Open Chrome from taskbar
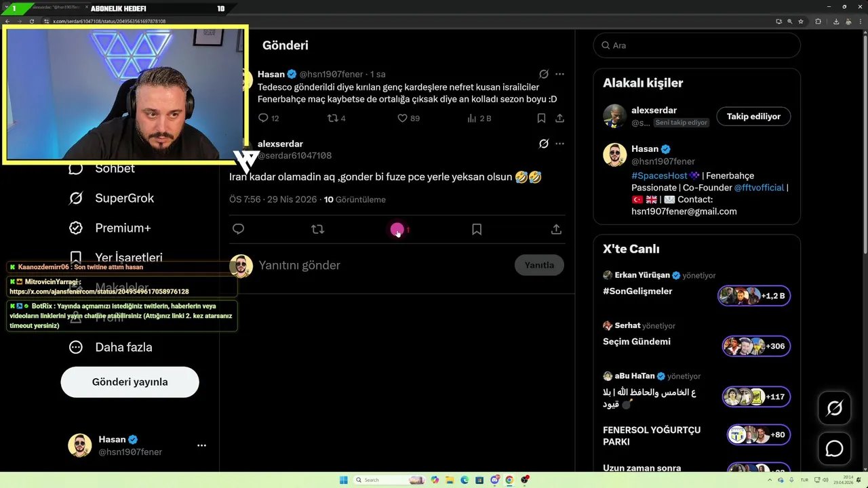The width and height of the screenshot is (868, 488). tap(509, 480)
